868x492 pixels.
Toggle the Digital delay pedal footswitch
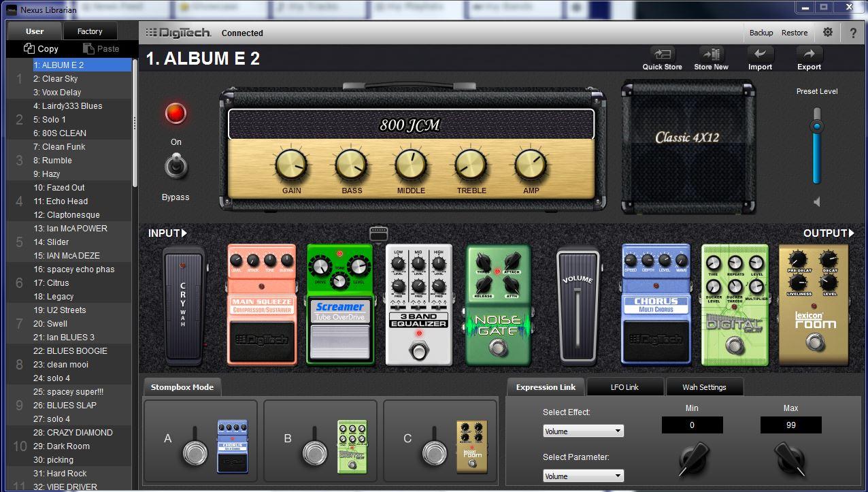pos(735,347)
